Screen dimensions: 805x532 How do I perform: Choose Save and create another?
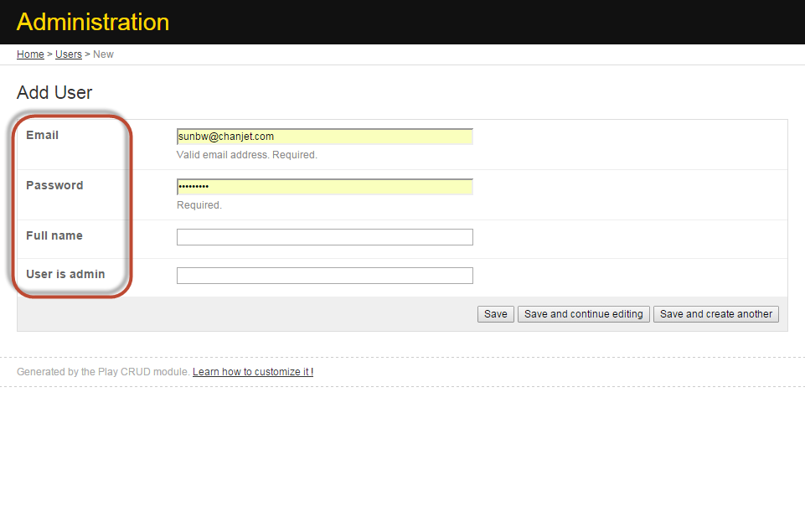pos(716,314)
